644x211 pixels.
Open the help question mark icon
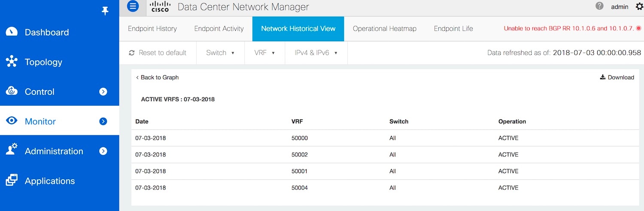[x=600, y=6]
